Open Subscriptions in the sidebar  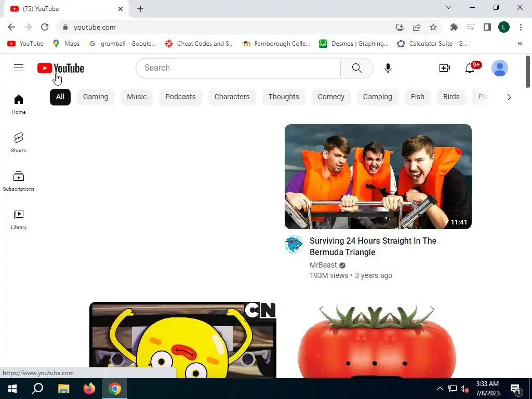pos(19,181)
